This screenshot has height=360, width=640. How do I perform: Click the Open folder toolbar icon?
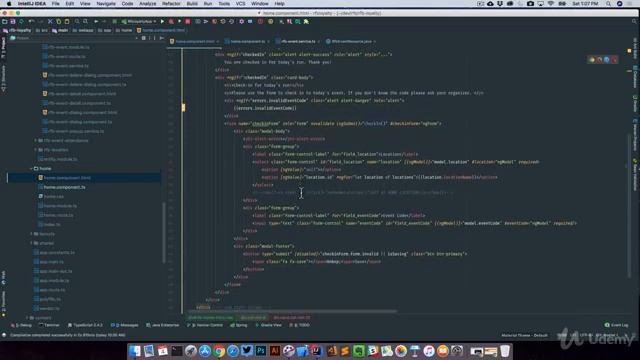(4, 21)
